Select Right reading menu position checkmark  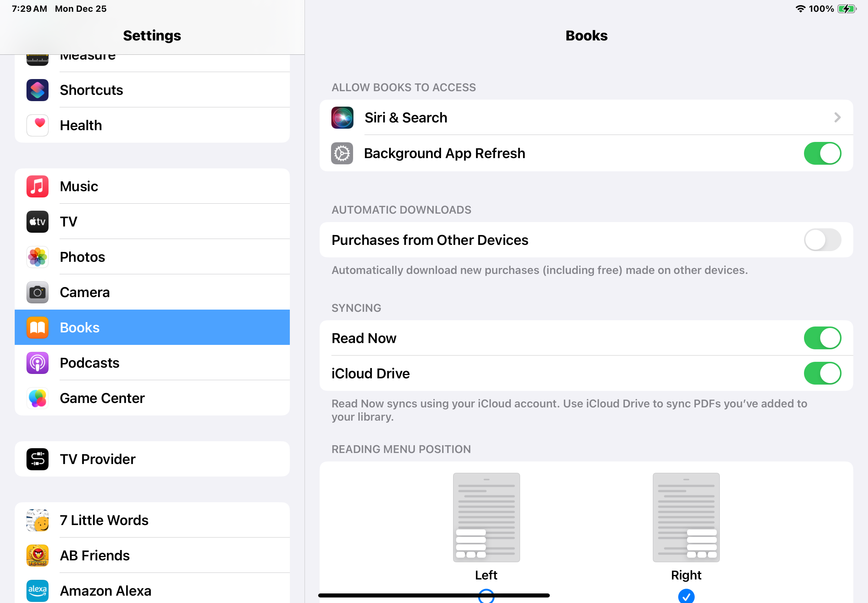pyautogui.click(x=686, y=596)
